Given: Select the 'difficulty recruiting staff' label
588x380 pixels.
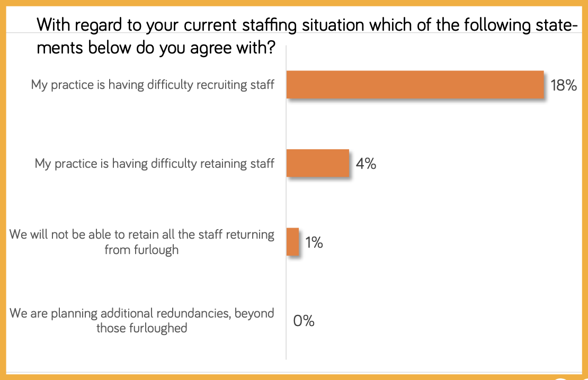Looking at the screenshot, I should tap(153, 84).
